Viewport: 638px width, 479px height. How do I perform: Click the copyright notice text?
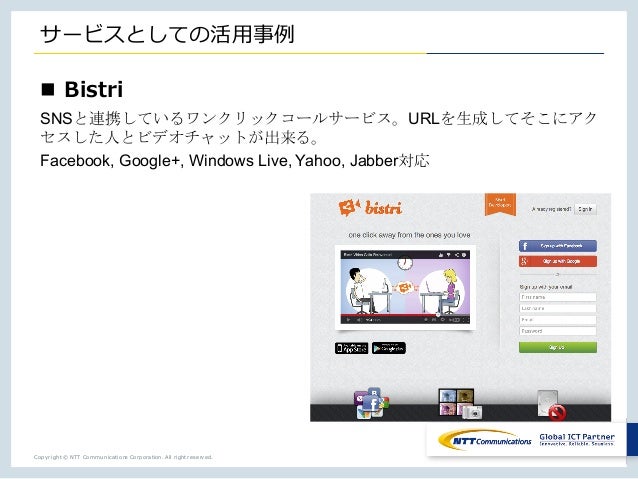[123, 457]
